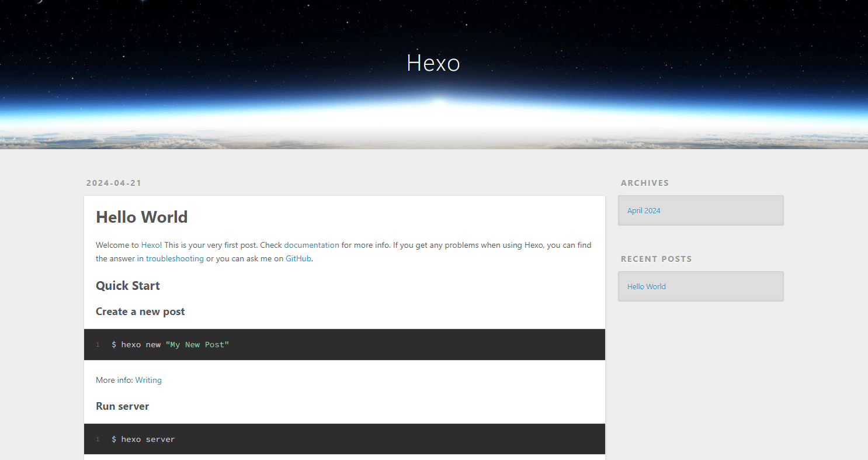
Task: Visit the GitHub link in the post
Action: coord(298,258)
